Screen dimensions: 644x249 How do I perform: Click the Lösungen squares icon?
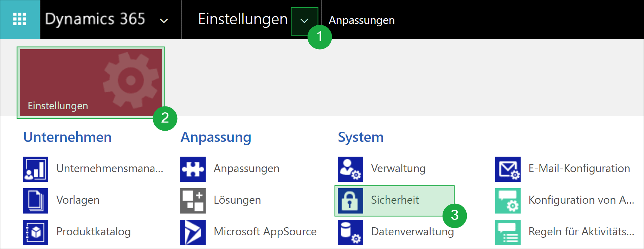pyautogui.click(x=193, y=201)
